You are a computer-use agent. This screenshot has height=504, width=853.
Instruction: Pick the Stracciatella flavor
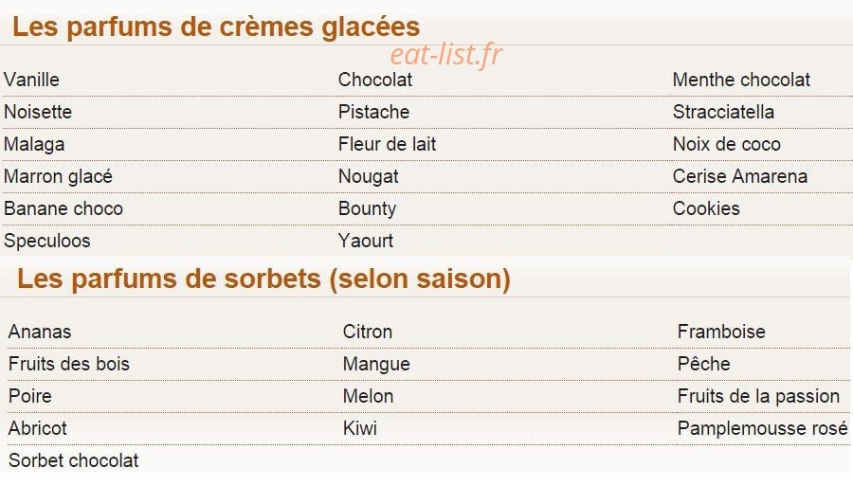(723, 112)
